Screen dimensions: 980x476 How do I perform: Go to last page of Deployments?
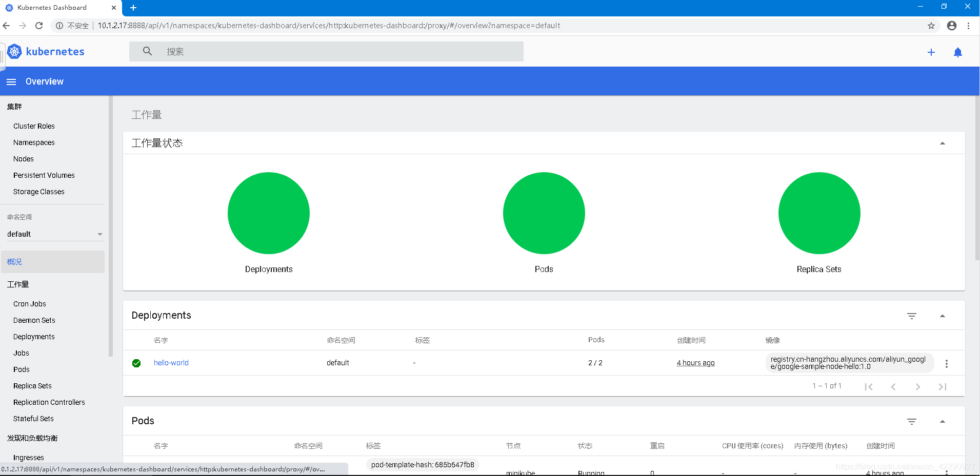tap(943, 387)
